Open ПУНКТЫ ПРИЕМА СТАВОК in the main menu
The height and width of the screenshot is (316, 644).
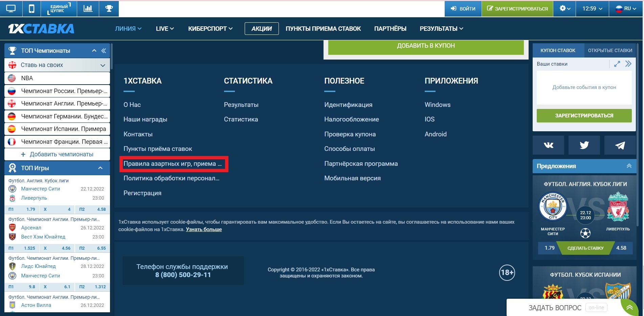[x=323, y=29]
